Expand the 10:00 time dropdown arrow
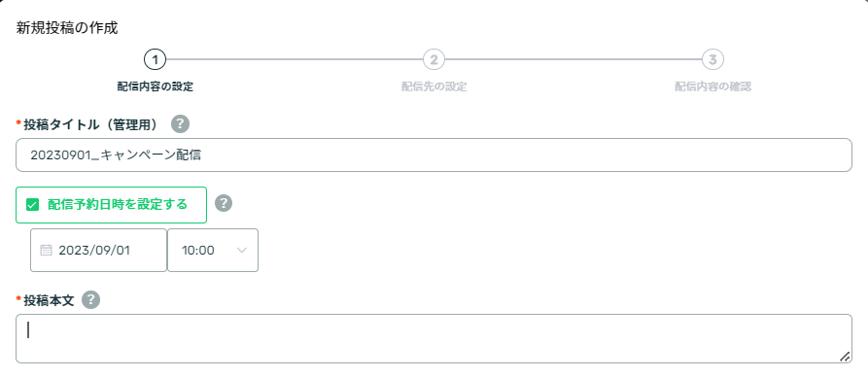This screenshot has height=377, width=868. click(x=241, y=251)
